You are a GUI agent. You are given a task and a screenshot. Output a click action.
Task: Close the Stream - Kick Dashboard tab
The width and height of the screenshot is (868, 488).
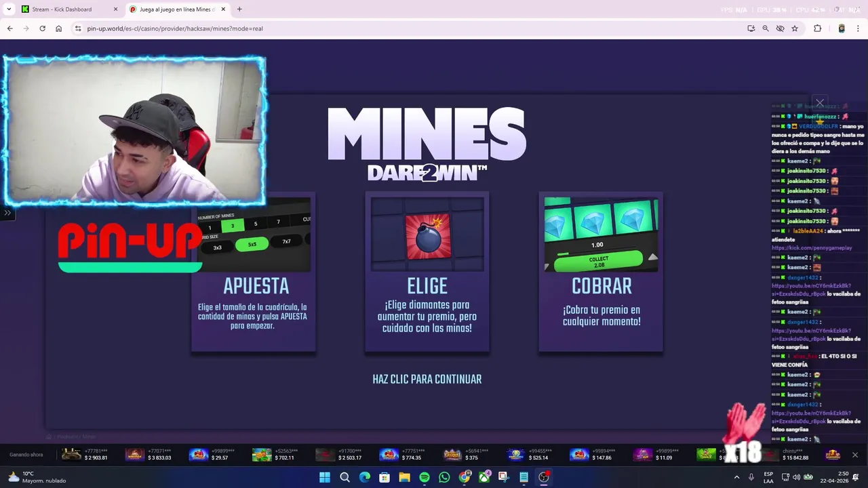[x=115, y=9]
